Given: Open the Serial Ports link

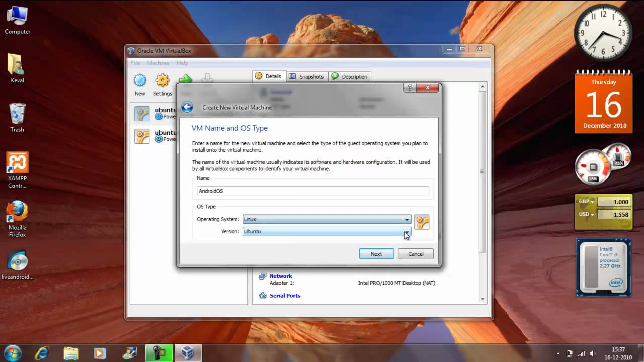Looking at the screenshot, I should point(285,296).
